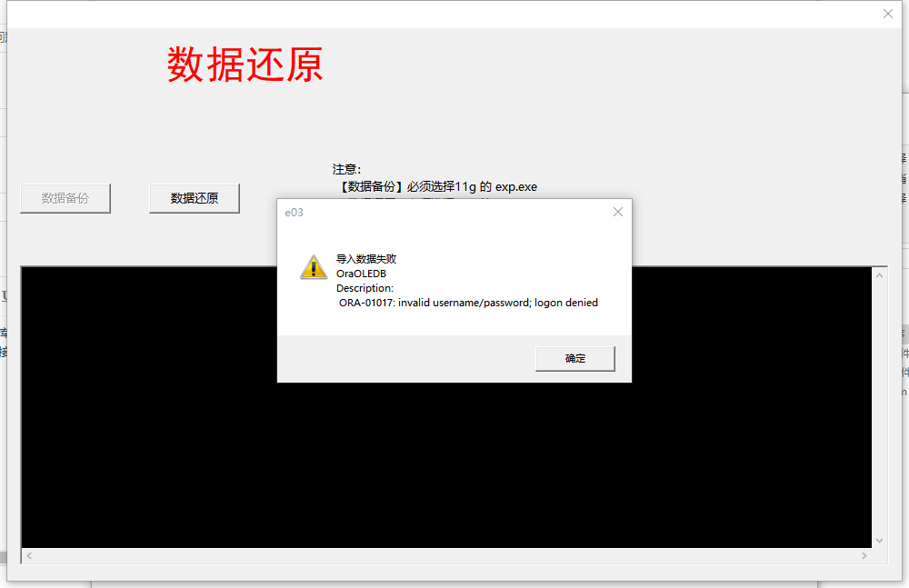Click the 导入数据失败 message line
Viewport: 909px width, 588px height.
tap(366, 259)
